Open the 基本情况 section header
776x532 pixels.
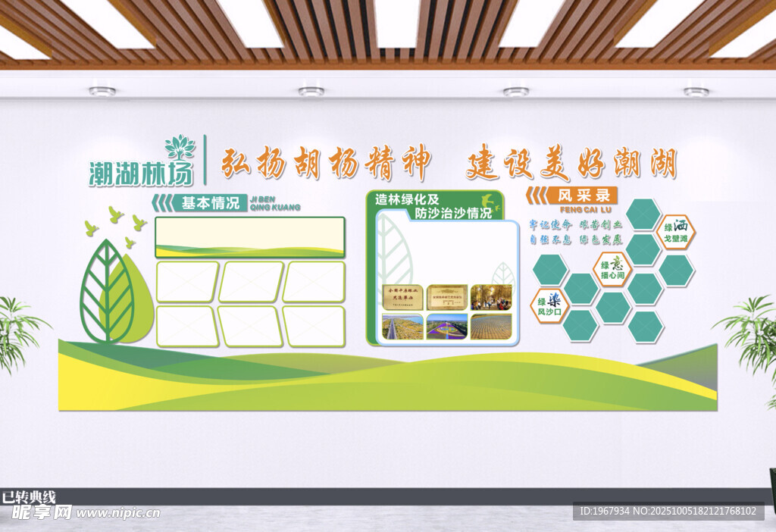point(211,203)
